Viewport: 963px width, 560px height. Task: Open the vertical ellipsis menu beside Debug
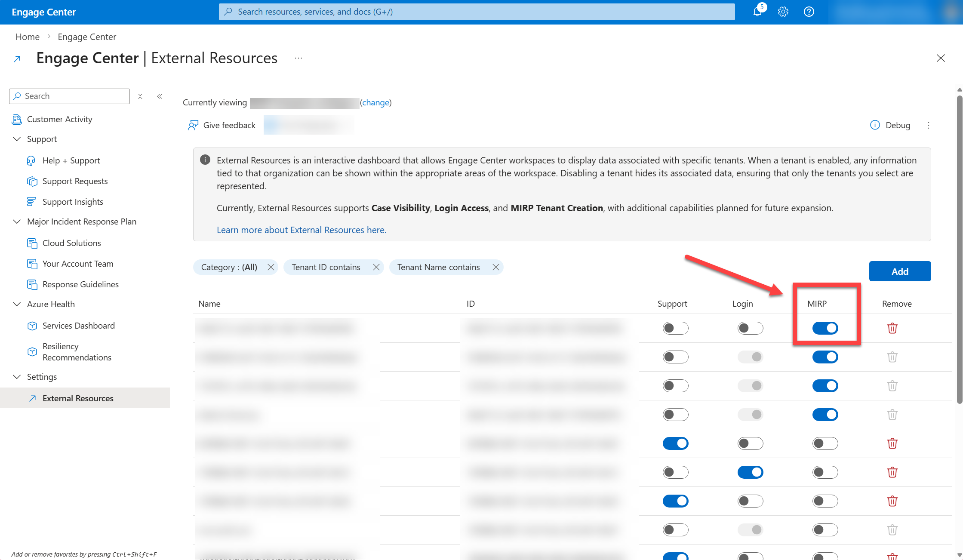(929, 125)
